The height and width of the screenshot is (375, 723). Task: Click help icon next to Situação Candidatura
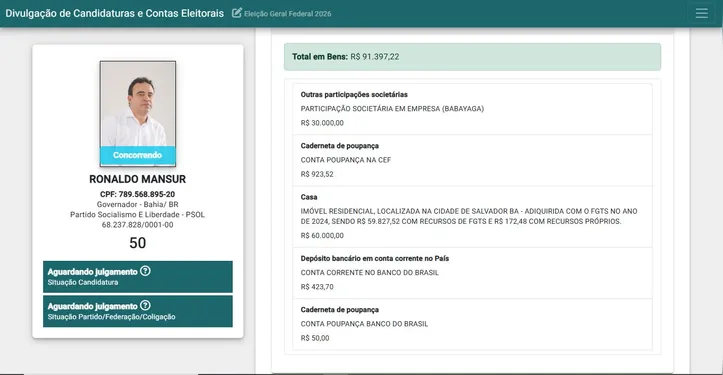145,271
